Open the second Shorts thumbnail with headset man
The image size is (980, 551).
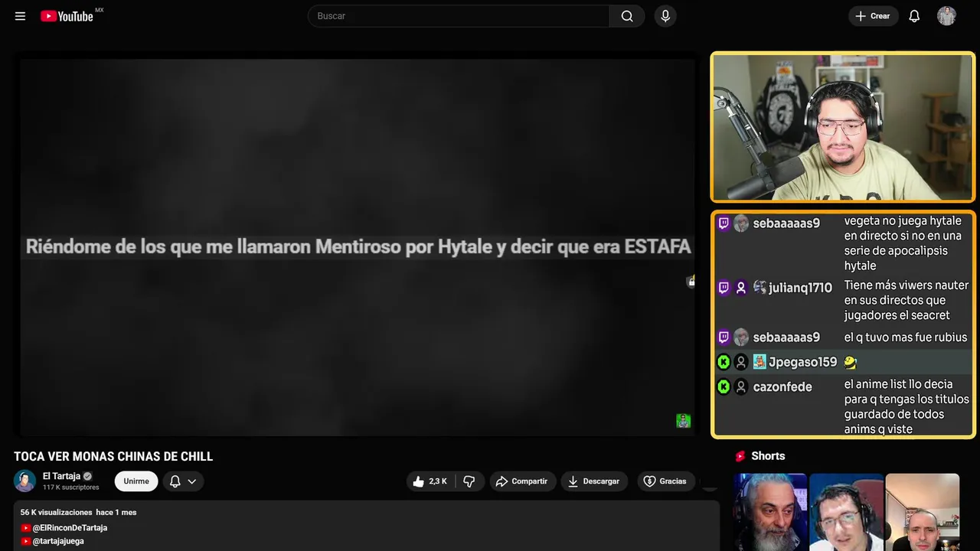point(846,512)
